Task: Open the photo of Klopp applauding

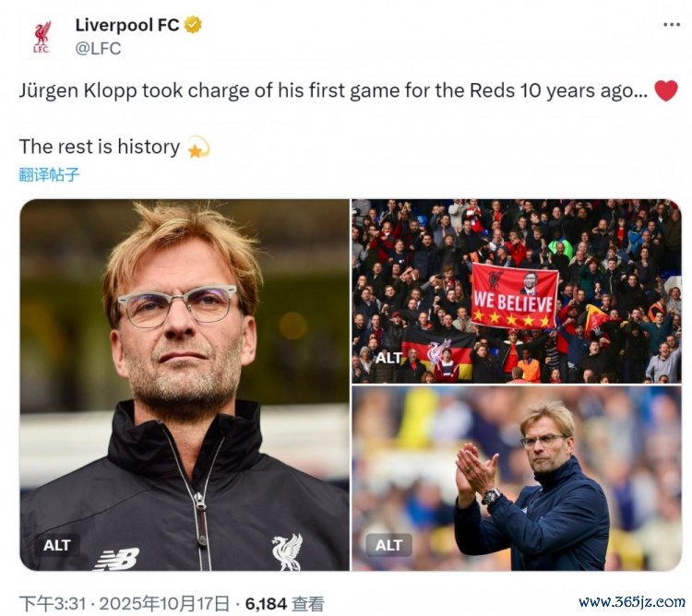Action: (x=517, y=479)
